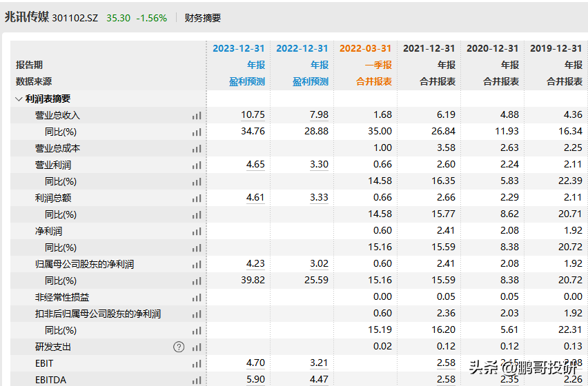Open chart icon for 同比(%) under 利润总额

pyautogui.click(x=197, y=215)
